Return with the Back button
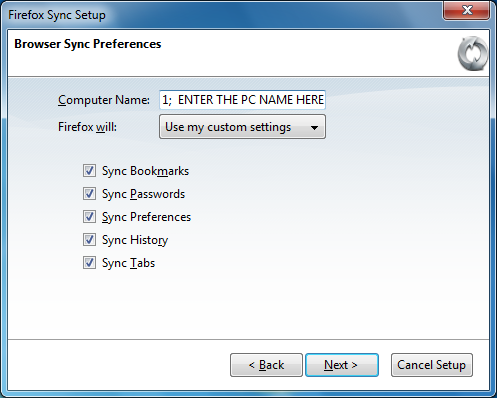The image size is (497, 398). tap(266, 365)
